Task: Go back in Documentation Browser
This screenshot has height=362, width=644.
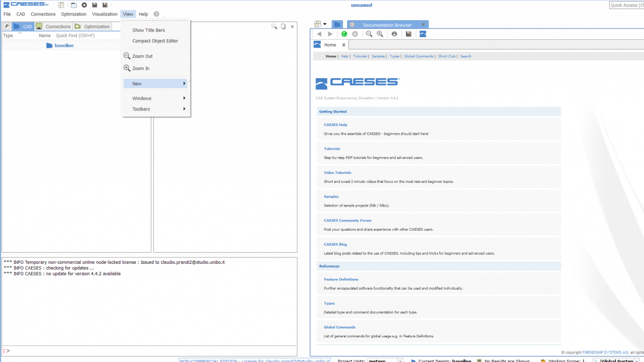Action: 319,34
